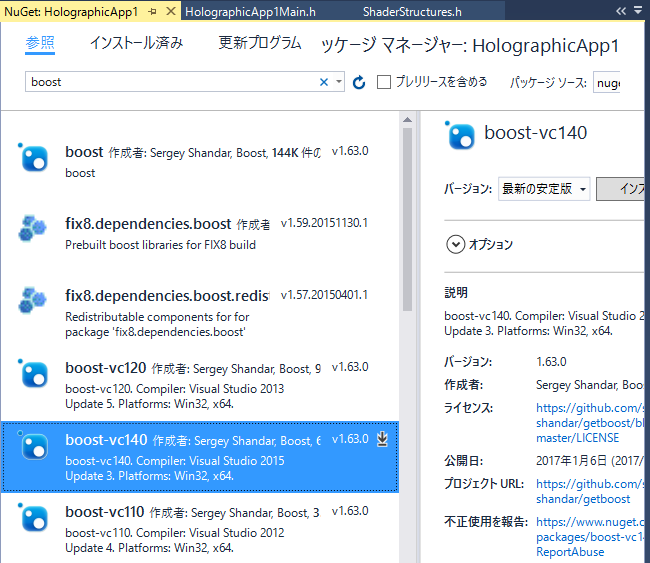Open the ライセンス github LICENSE link
Viewport: 650px width, 563px height.
[x=590, y=423]
